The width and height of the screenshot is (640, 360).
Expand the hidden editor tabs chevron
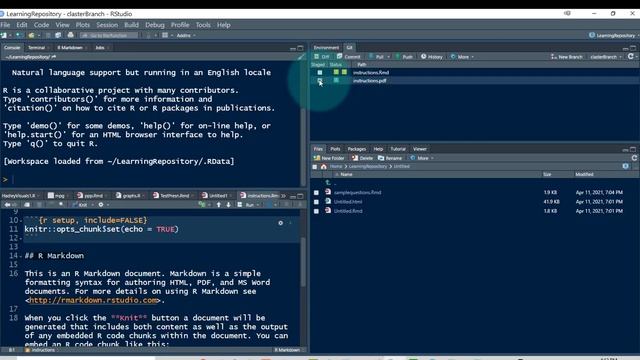coord(283,196)
